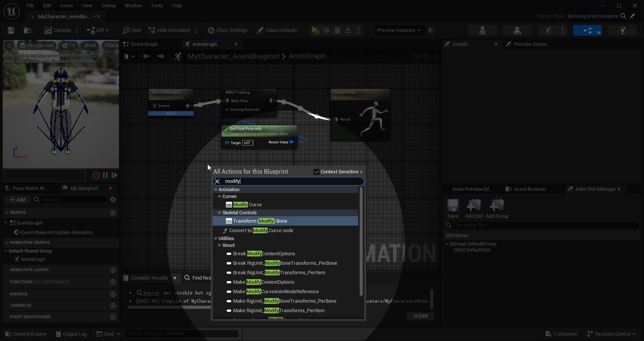Click Add Group in Anim Slot Manager
Screen dimensions: 644x341
(497, 209)
